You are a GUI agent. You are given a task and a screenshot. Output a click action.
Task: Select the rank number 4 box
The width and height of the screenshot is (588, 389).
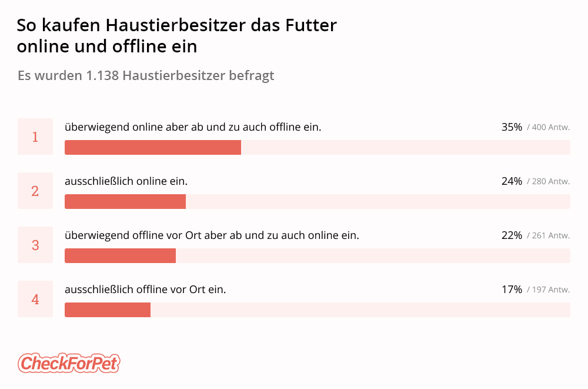35,299
